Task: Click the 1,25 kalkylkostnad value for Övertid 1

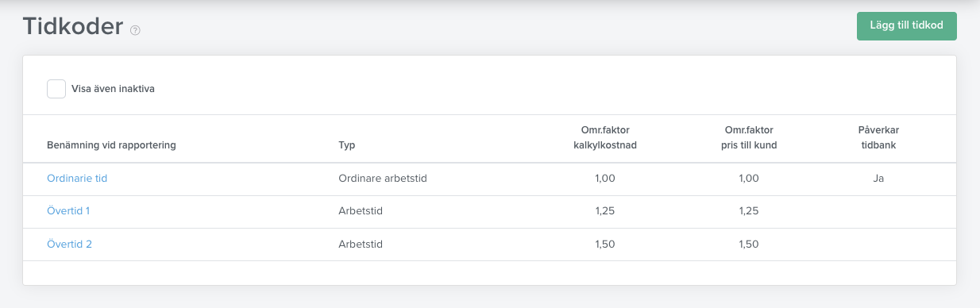Action: coord(605,211)
